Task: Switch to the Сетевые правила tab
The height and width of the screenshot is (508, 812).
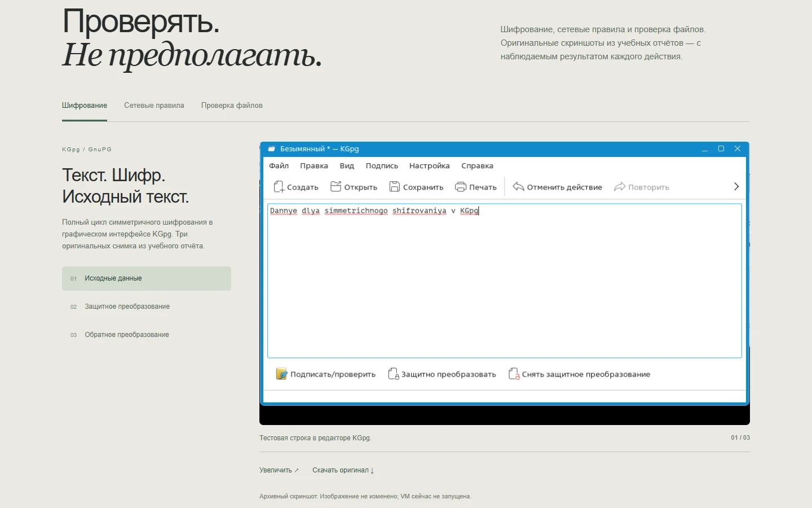Action: [154, 106]
